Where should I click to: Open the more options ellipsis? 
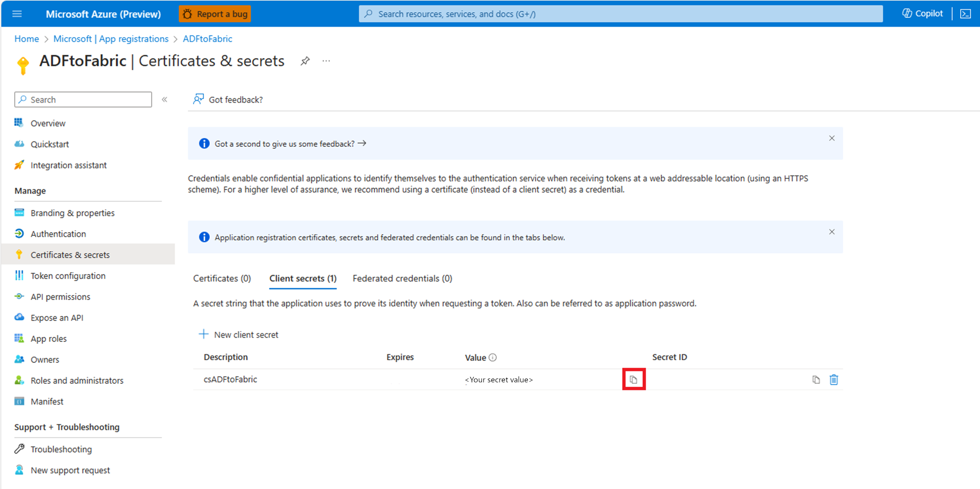point(326,61)
